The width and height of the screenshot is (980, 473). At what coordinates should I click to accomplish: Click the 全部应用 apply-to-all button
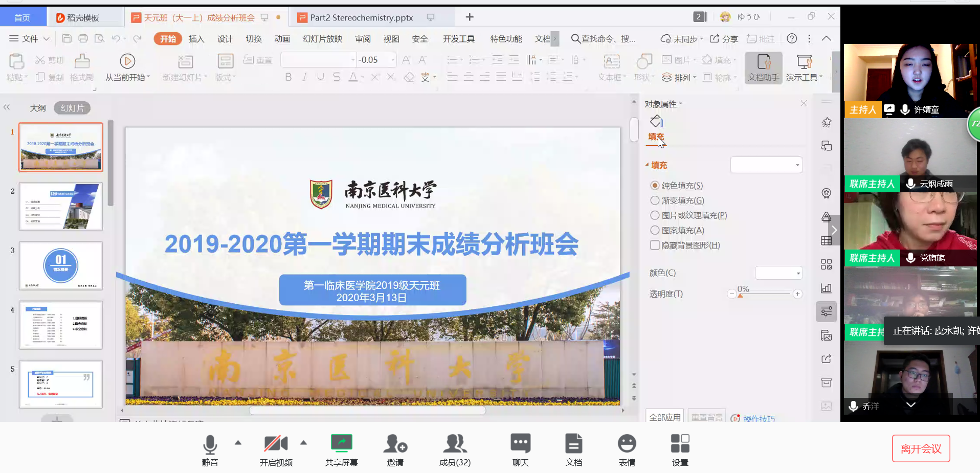[664, 417]
